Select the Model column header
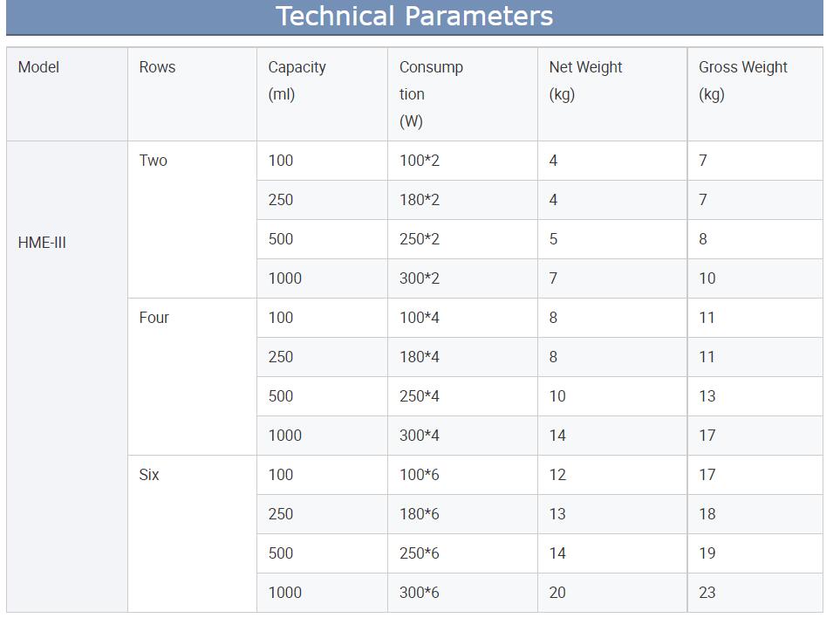The height and width of the screenshot is (618, 840). coord(39,67)
